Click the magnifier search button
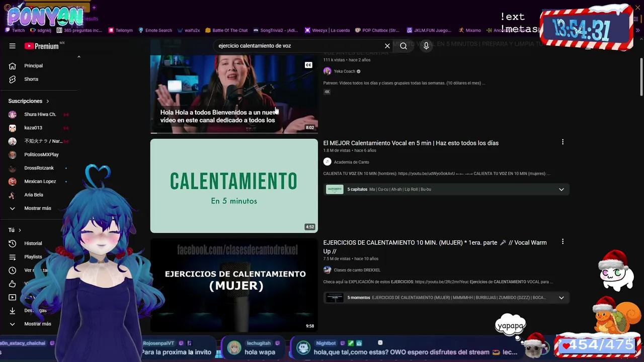The image size is (644, 362). click(404, 46)
